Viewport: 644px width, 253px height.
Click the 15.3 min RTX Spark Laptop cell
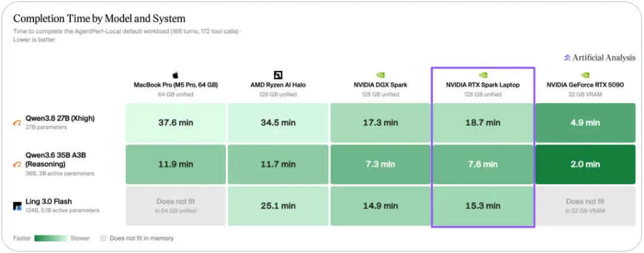tap(483, 206)
